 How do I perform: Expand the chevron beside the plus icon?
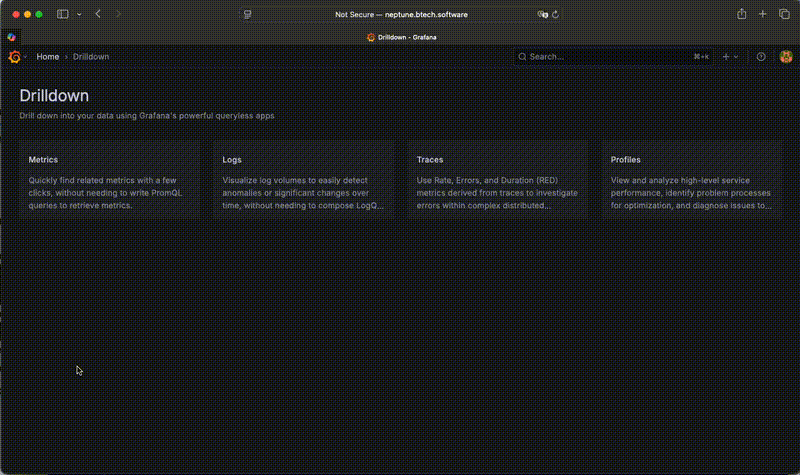(x=736, y=57)
